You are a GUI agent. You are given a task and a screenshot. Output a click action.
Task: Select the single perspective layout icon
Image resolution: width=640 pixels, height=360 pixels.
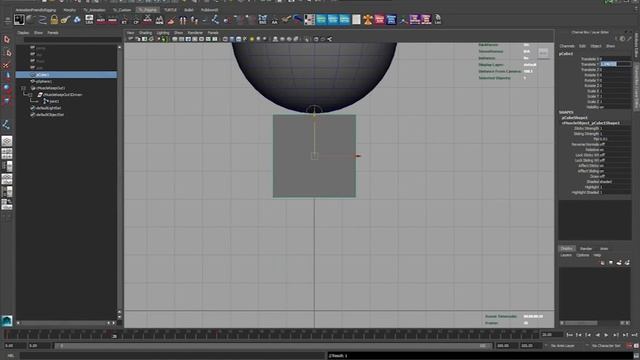tap(7, 141)
